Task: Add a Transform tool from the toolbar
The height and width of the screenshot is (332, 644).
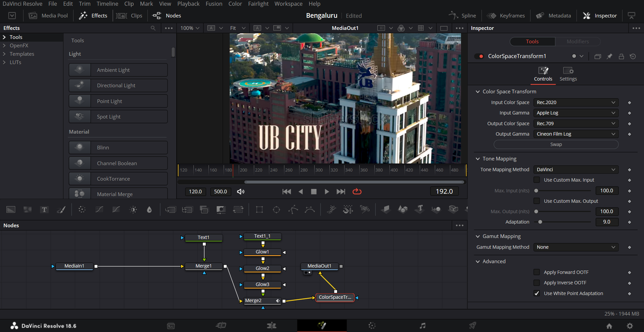Action: click(237, 210)
